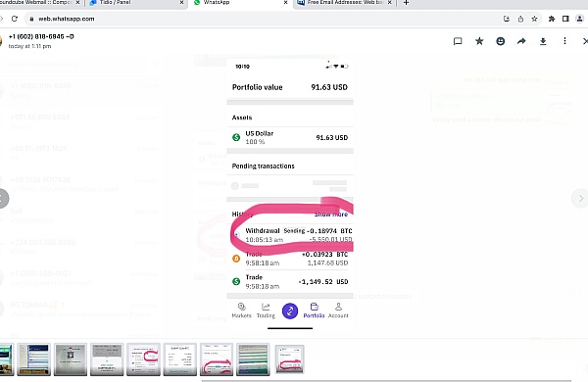
Task: Open the emoji reaction icon
Action: pos(500,41)
